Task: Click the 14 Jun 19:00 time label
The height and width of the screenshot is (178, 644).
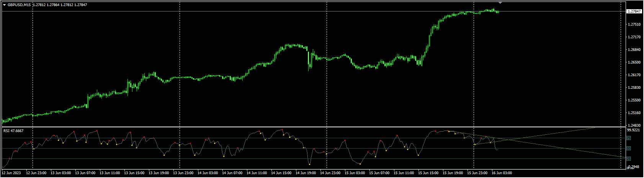Action: coord(306,173)
